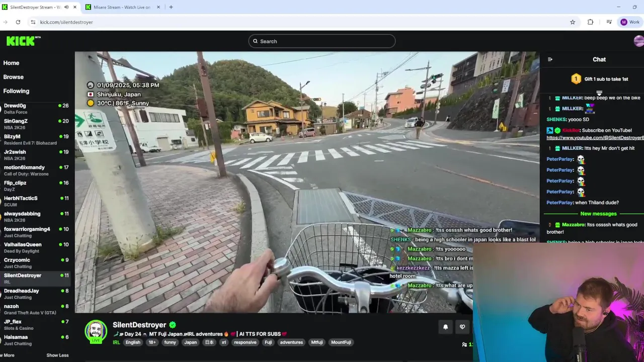Viewport: 644px width, 362px height.
Task: Open Crzycomic's channel in sidebar
Action: (x=35, y=263)
